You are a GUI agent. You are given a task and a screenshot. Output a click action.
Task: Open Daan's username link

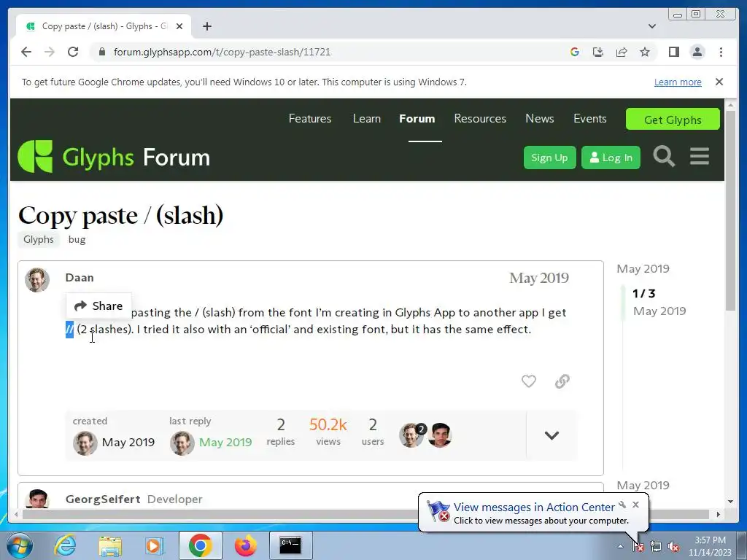[x=80, y=278]
